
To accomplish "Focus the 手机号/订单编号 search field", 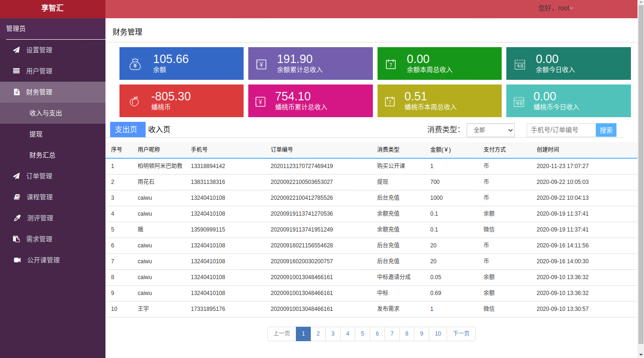I will [x=561, y=130].
